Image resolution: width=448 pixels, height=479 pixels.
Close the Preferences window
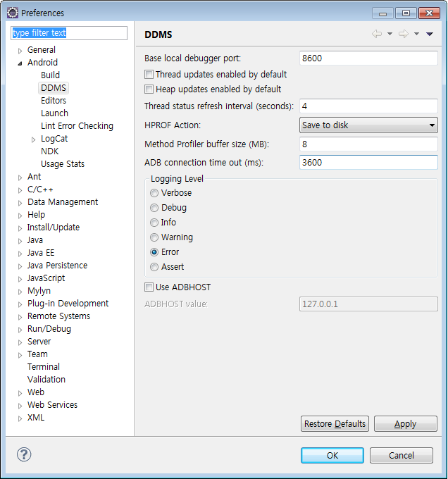click(x=429, y=13)
